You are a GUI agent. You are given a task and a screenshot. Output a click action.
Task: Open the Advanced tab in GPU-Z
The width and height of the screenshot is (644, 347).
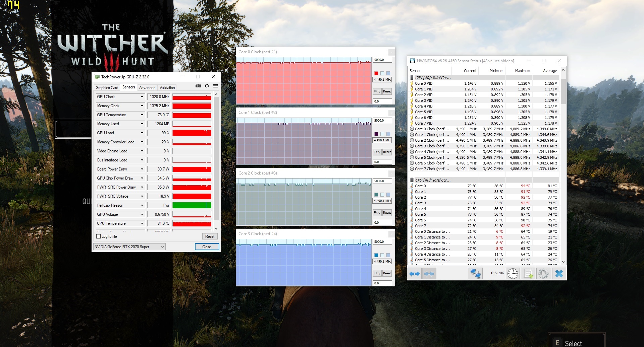[147, 88]
